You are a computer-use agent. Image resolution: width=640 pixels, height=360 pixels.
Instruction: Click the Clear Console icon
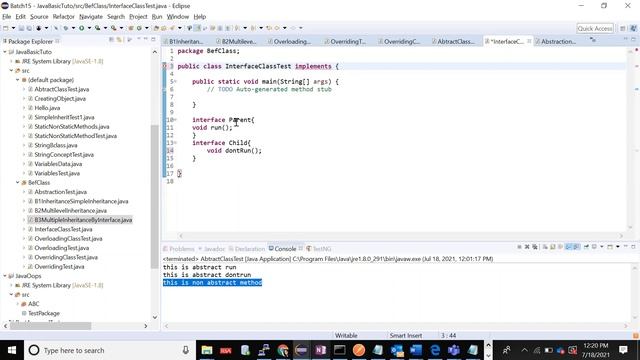point(545,247)
